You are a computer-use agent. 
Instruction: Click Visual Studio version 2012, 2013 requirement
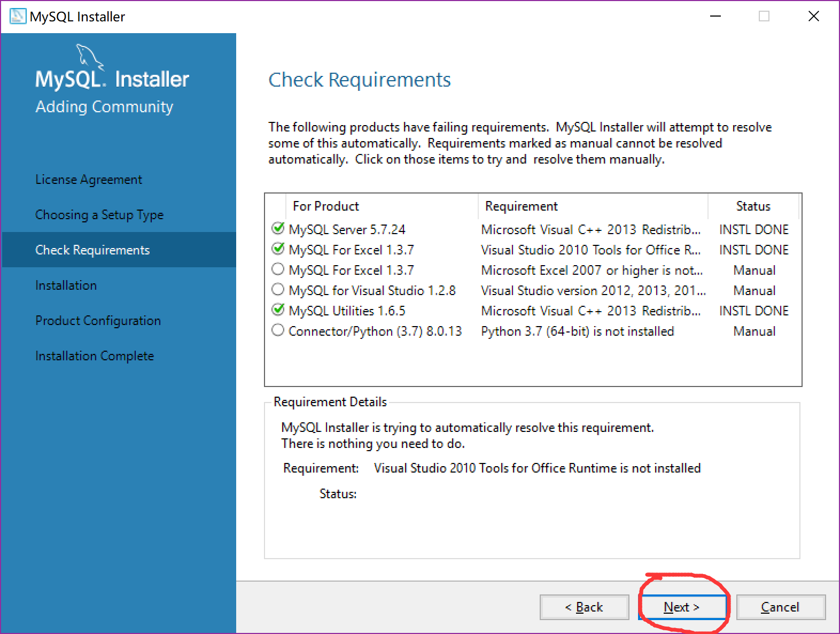593,290
